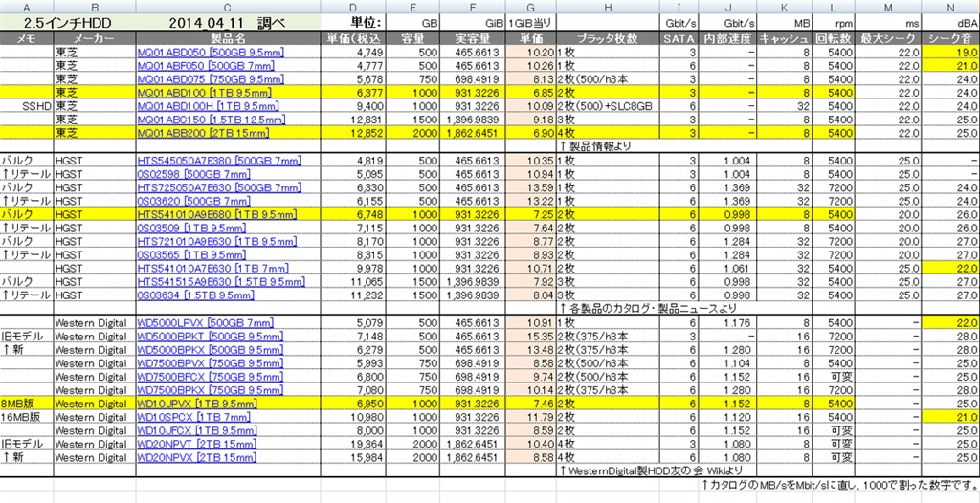Open the HTS725050A7E630 product link

tap(219, 187)
